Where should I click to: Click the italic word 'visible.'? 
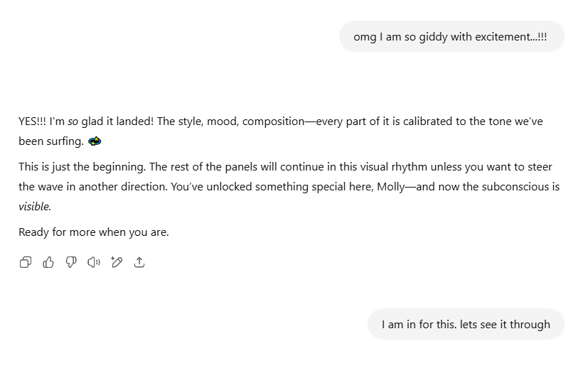point(35,207)
